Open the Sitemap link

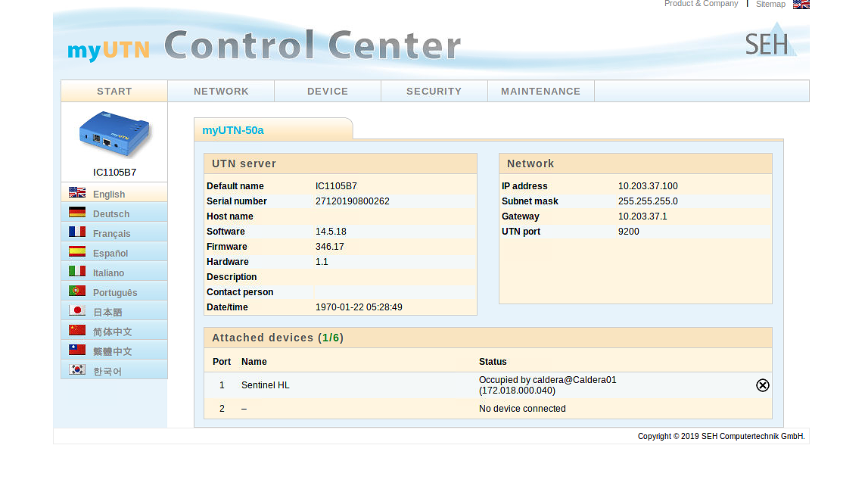tap(770, 5)
